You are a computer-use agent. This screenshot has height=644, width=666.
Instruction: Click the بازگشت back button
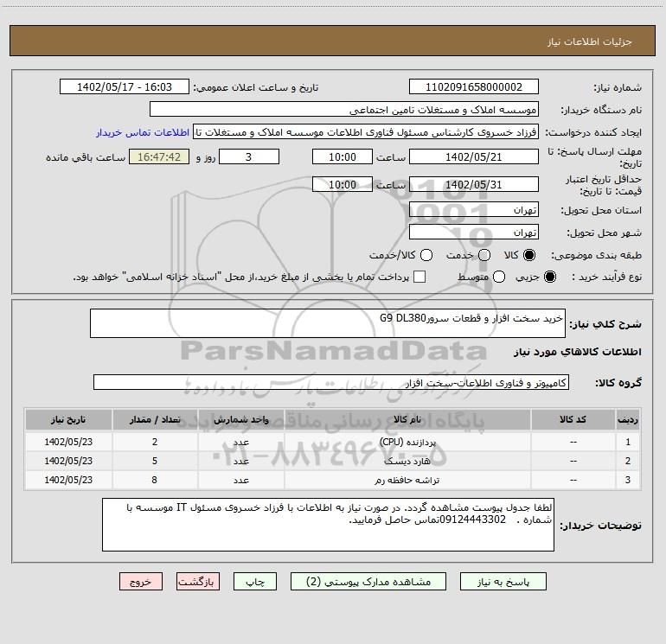pyautogui.click(x=198, y=581)
